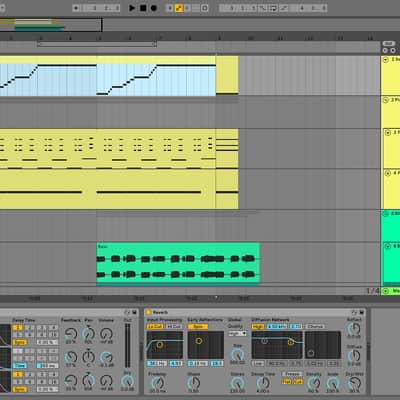The height and width of the screenshot is (400, 400).
Task: Adjust the Reverb Density knob
Action: pos(313,383)
